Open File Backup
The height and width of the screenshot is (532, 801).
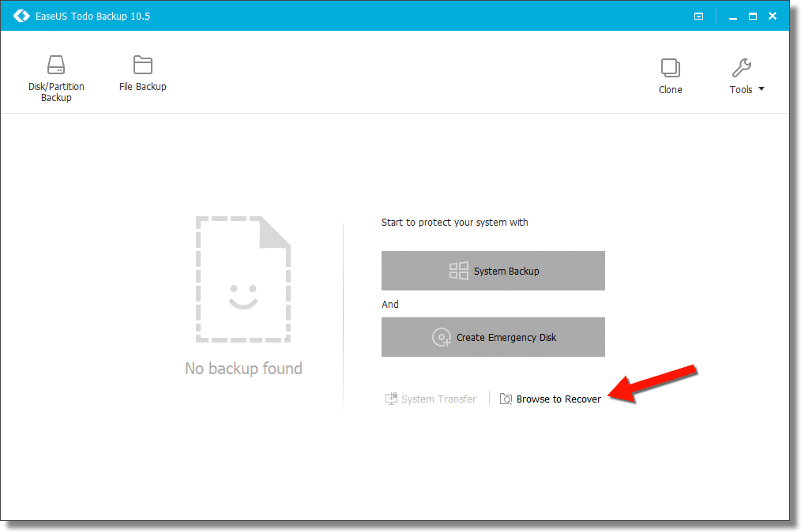click(x=142, y=73)
